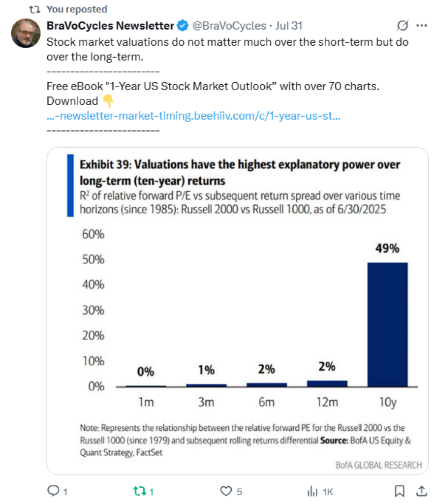Click the pointing-down hand emoji
This screenshot has width=434, height=504.
[108, 101]
